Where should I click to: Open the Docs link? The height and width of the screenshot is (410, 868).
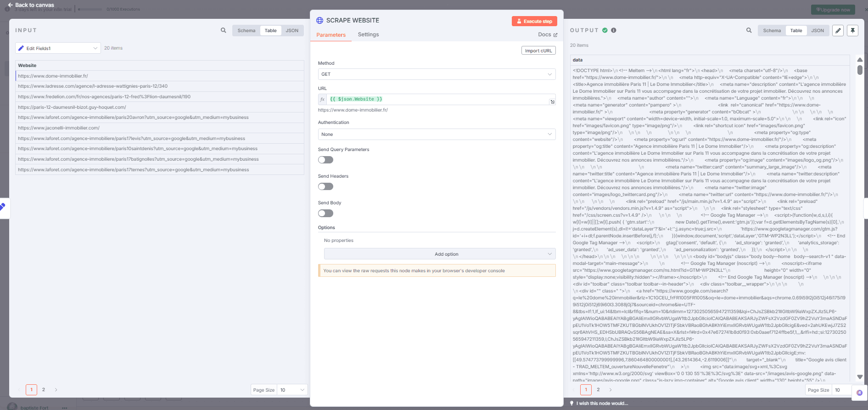tap(548, 34)
